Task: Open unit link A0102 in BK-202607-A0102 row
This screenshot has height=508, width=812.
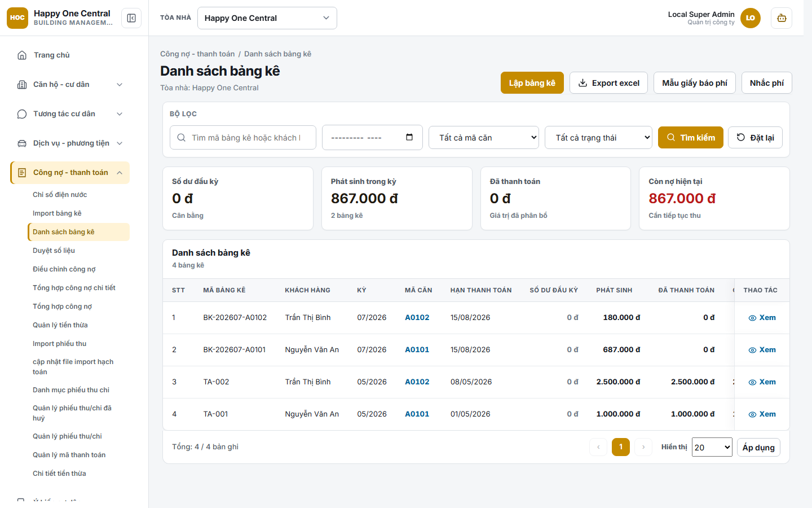Action: 417,318
